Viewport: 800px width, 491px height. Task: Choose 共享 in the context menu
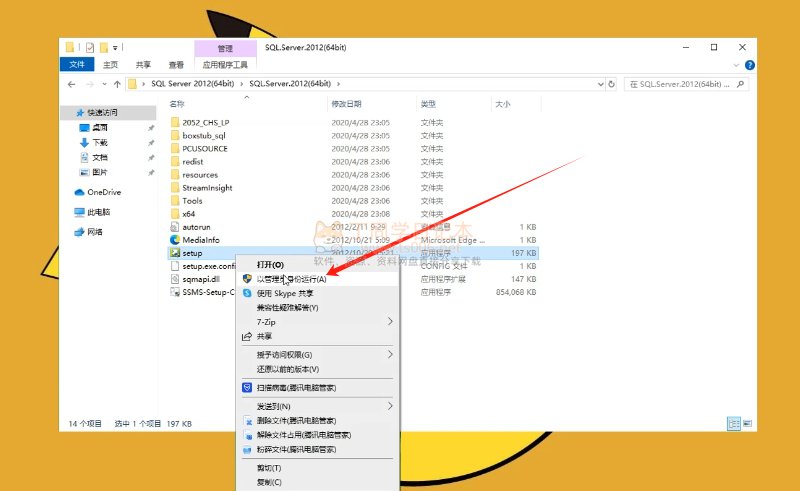(319, 336)
